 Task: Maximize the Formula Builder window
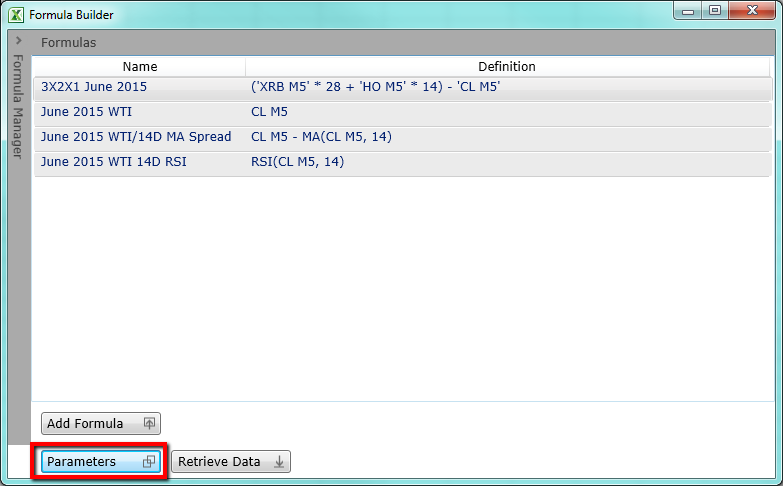click(x=714, y=11)
